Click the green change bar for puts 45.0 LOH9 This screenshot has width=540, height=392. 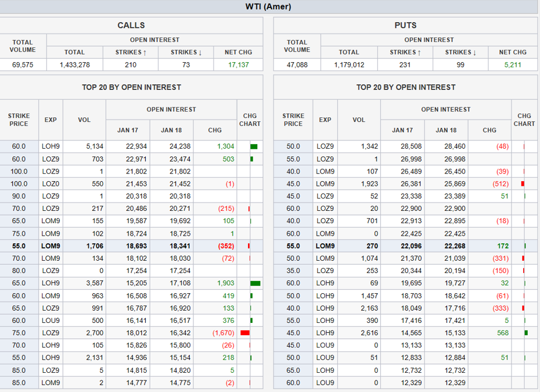(x=526, y=333)
